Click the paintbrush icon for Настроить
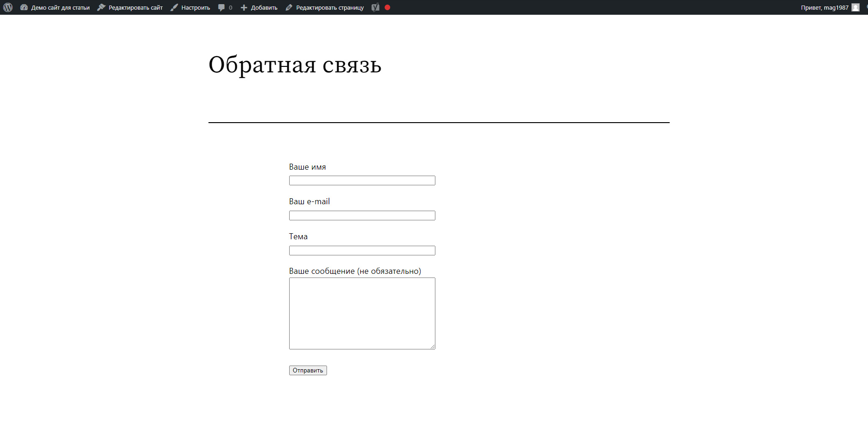 (174, 7)
